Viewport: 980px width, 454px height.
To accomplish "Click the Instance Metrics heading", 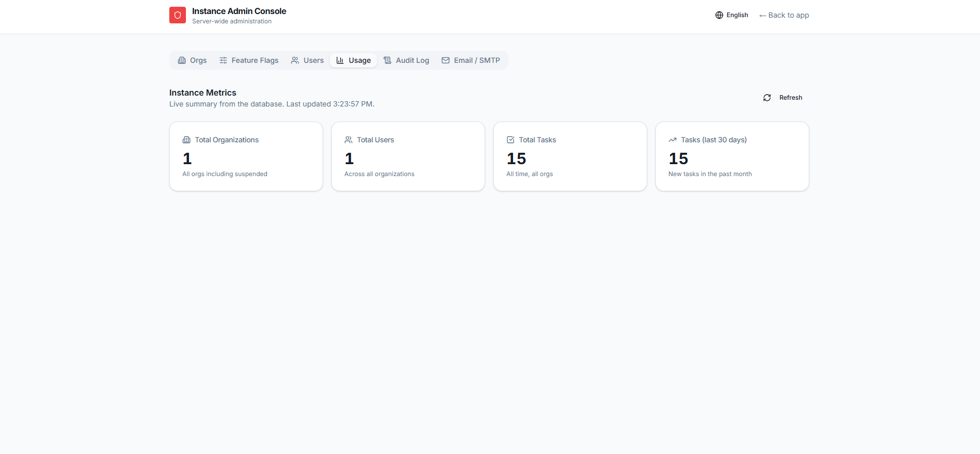I will pyautogui.click(x=203, y=92).
